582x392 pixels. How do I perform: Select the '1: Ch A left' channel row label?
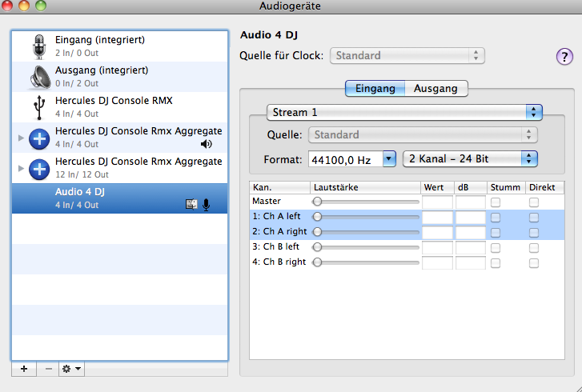276,216
